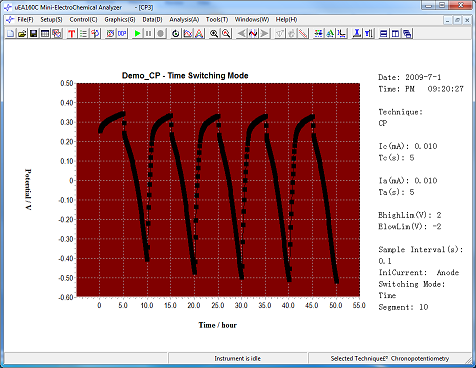Click the overlay graphs toolbar icon
This screenshot has width=476, height=368.
pos(57,33)
